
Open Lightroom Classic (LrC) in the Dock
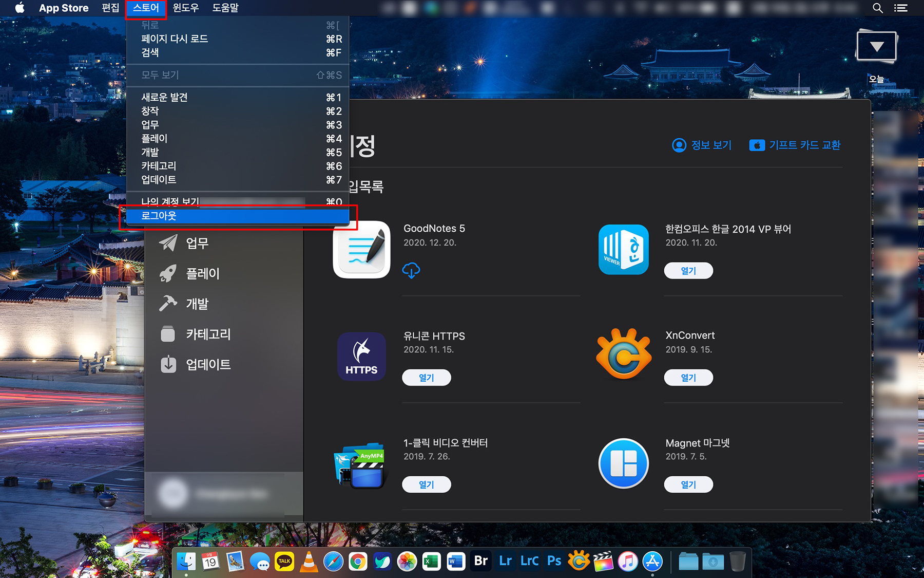pyautogui.click(x=530, y=561)
